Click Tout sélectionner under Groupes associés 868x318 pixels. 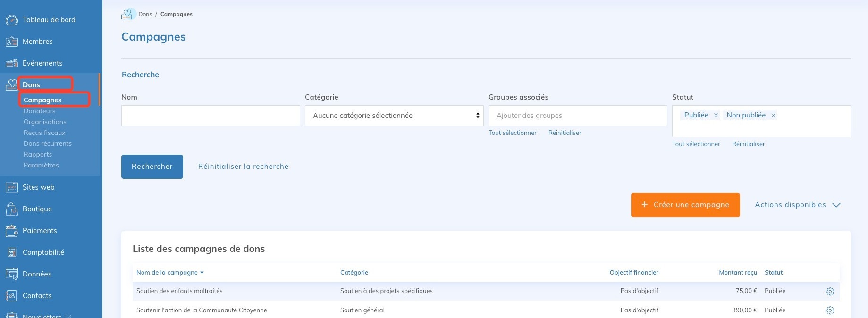point(512,133)
